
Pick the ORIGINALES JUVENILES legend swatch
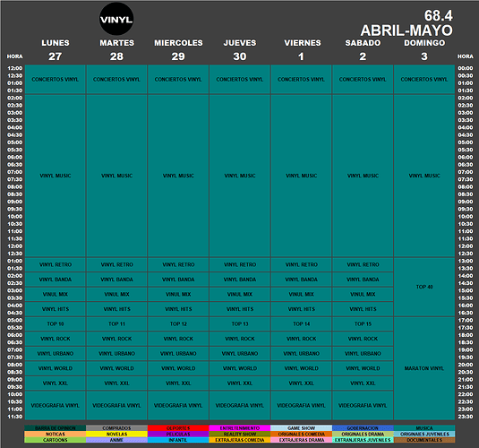click(424, 434)
